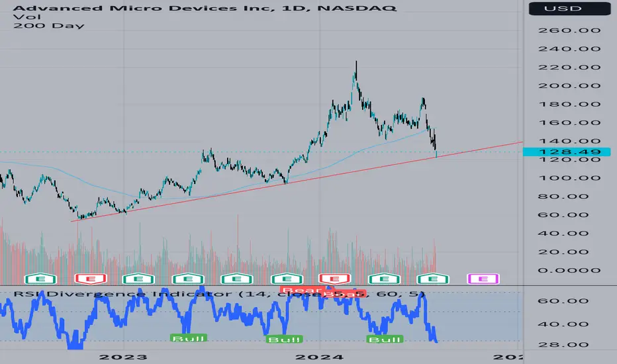Click the 28.00 level on the RSI axis

[x=563, y=345]
